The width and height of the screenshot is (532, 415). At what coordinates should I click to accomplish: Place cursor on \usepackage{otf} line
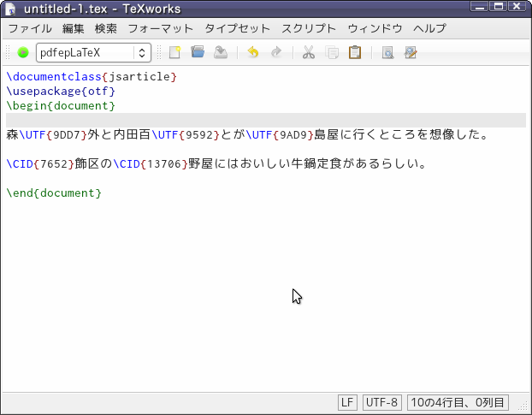click(61, 92)
